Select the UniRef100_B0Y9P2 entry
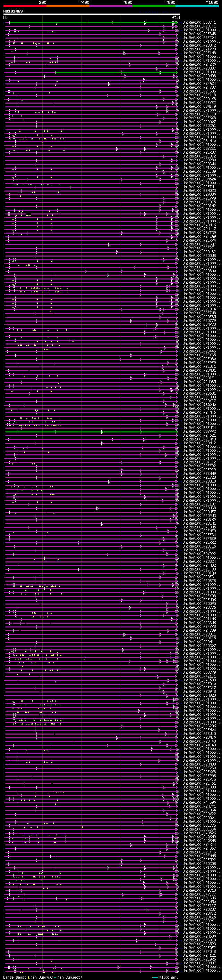Viewport: 222px width, 980px height. click(x=199, y=553)
